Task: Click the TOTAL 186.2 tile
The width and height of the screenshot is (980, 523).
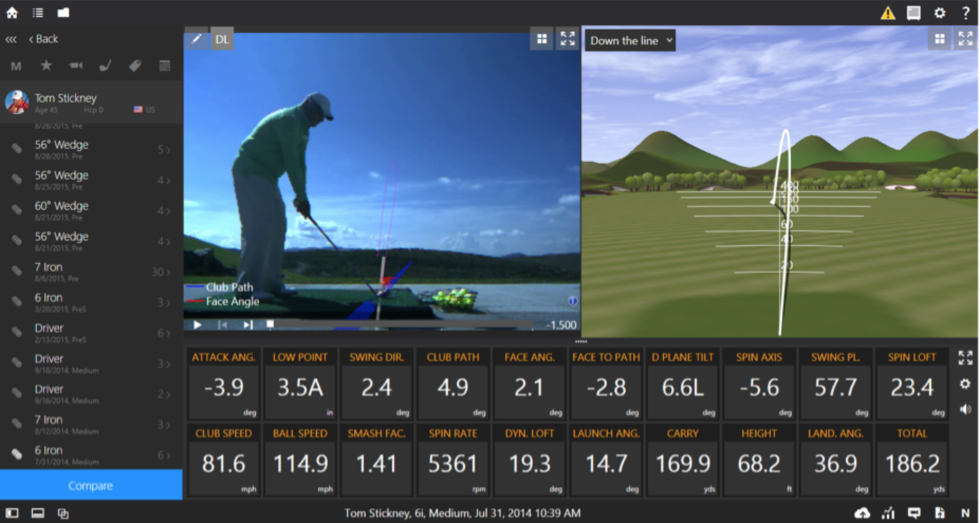Action: click(912, 460)
